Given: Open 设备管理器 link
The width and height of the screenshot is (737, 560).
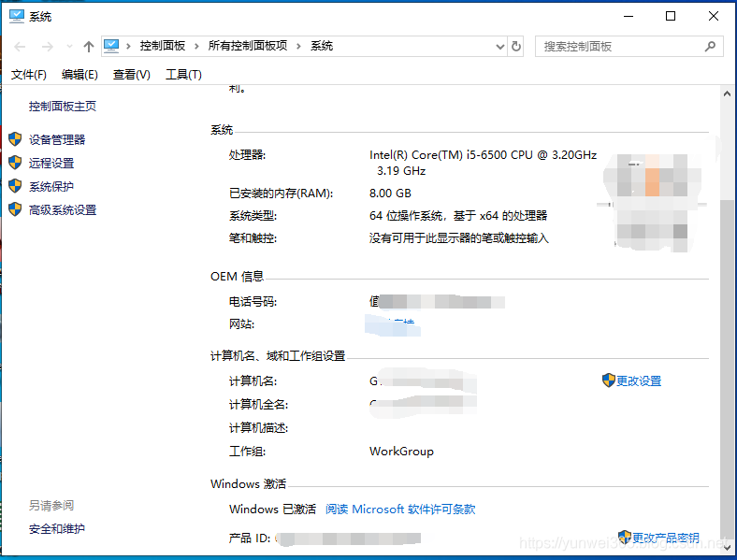Looking at the screenshot, I should point(57,139).
